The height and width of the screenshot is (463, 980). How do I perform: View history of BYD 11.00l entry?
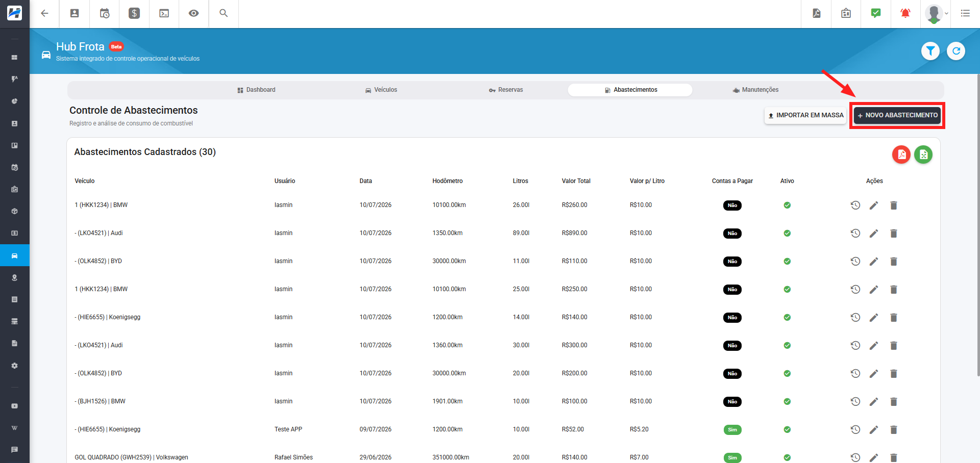(855, 261)
